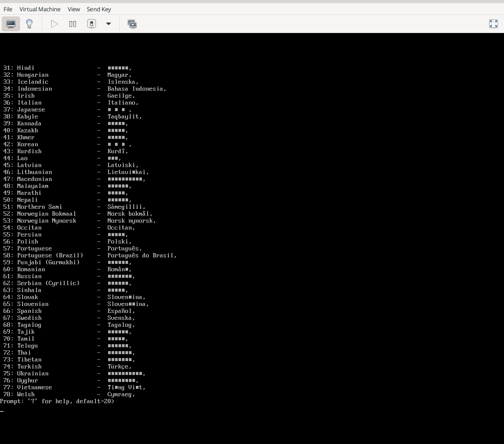Image resolution: width=504 pixels, height=444 pixels.
Task: Switch the viewer to fullscreen
Action: pyautogui.click(x=494, y=24)
